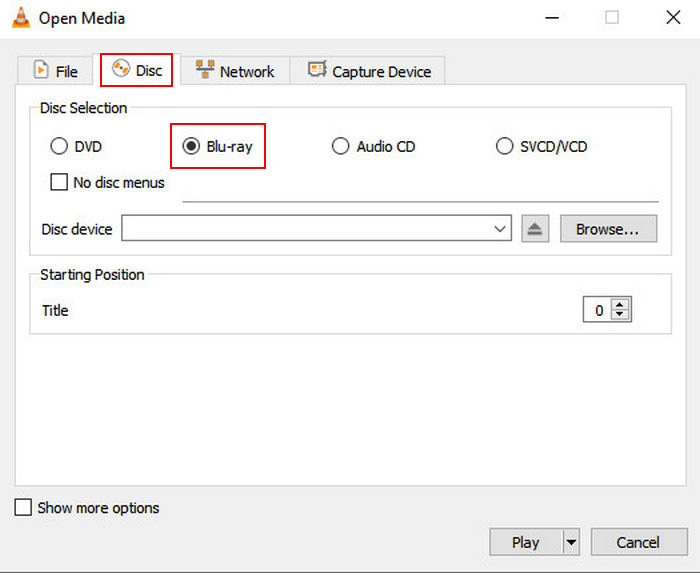Click the Network tab icon
This screenshot has height=573, width=700.
[x=205, y=71]
